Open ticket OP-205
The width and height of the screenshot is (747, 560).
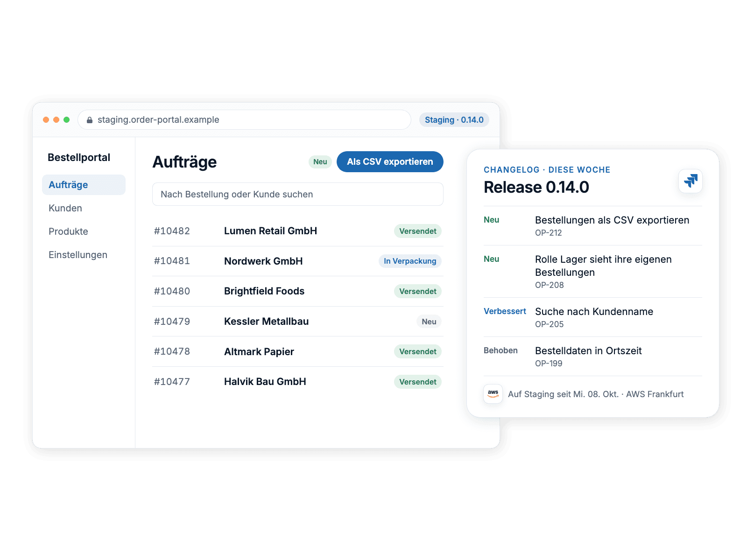point(550,324)
